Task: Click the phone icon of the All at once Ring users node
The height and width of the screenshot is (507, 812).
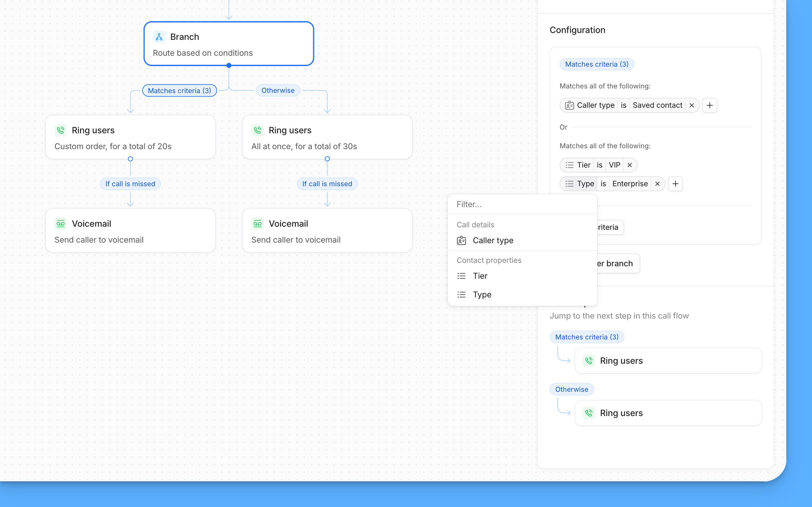Action: click(258, 130)
